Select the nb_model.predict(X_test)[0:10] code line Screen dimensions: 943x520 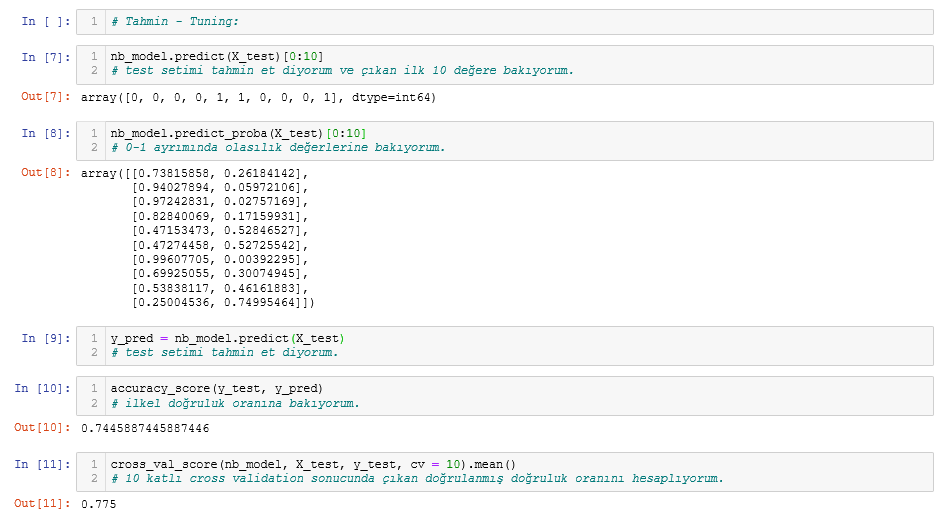click(x=217, y=57)
